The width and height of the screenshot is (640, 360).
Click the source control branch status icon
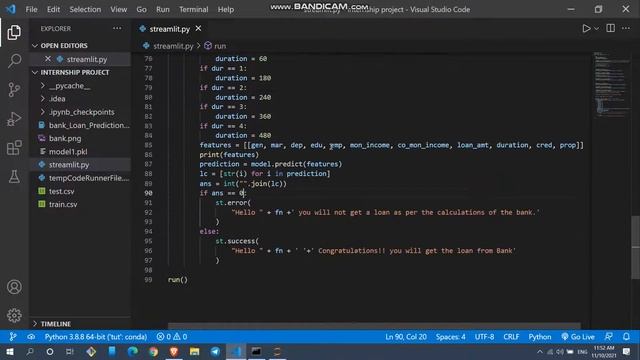(x=13, y=337)
